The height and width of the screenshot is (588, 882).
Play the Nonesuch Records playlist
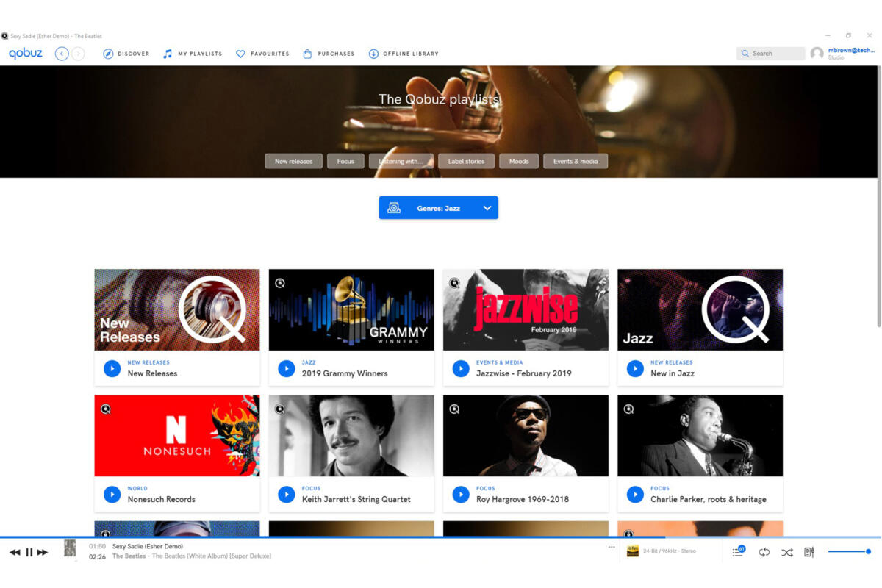112,494
